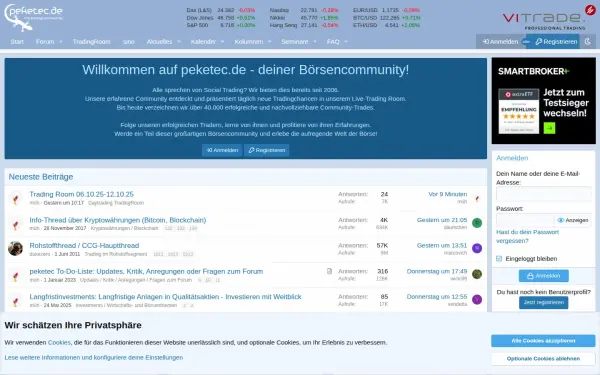
Task: Open Langfristinvestments thread title
Action: point(165,297)
